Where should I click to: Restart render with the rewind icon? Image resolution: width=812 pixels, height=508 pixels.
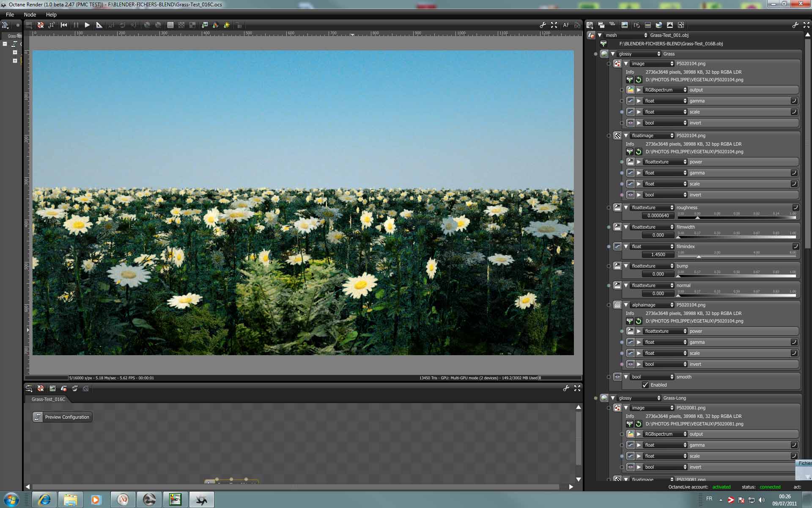click(64, 25)
